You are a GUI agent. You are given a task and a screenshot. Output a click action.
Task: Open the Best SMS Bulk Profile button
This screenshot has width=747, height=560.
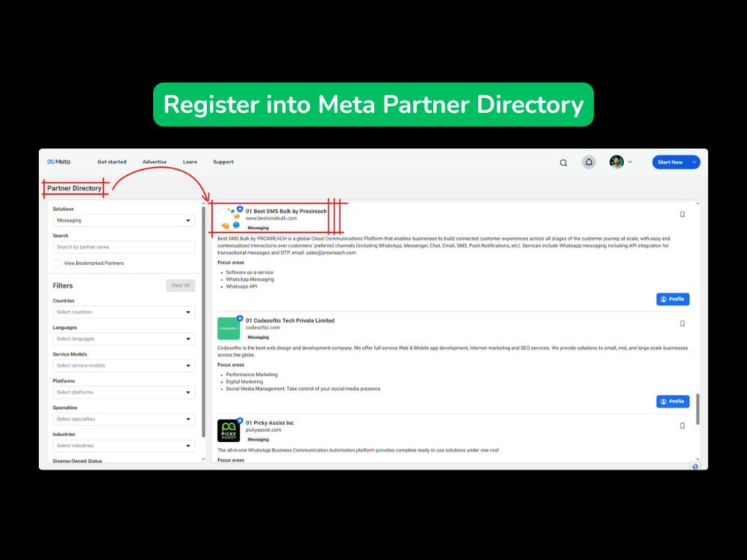pyautogui.click(x=673, y=299)
